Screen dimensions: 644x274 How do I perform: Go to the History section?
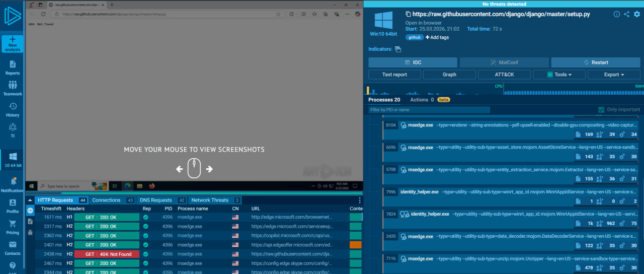tap(13, 109)
